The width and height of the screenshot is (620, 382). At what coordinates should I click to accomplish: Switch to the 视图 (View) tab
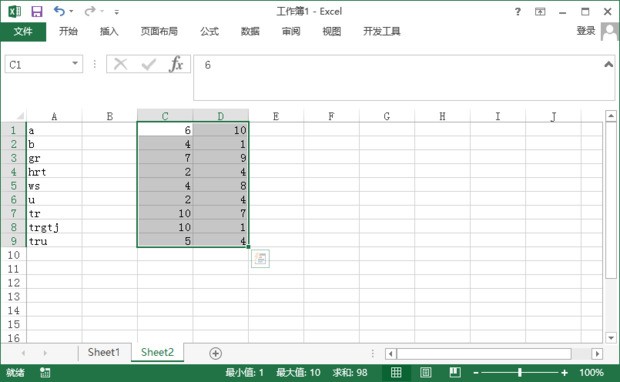tap(332, 31)
